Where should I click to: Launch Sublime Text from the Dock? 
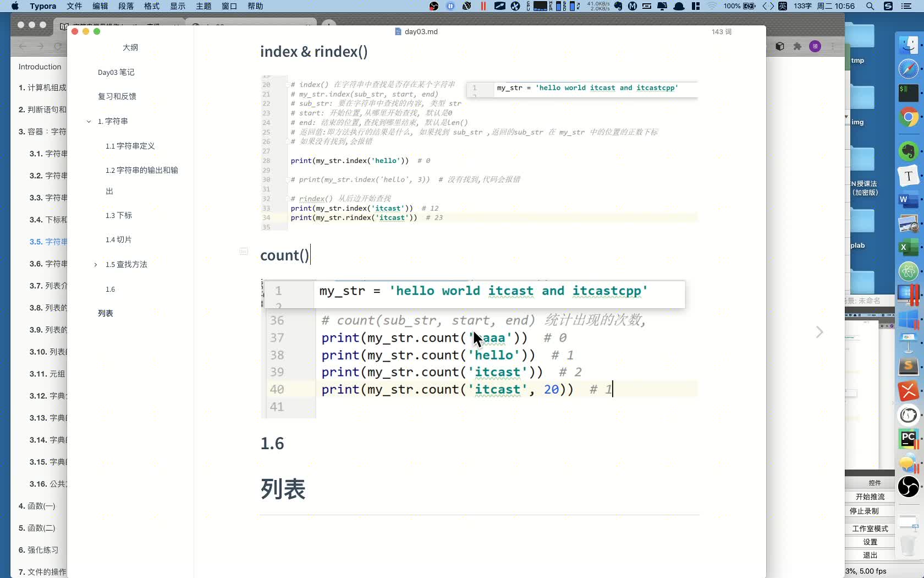pos(909,366)
